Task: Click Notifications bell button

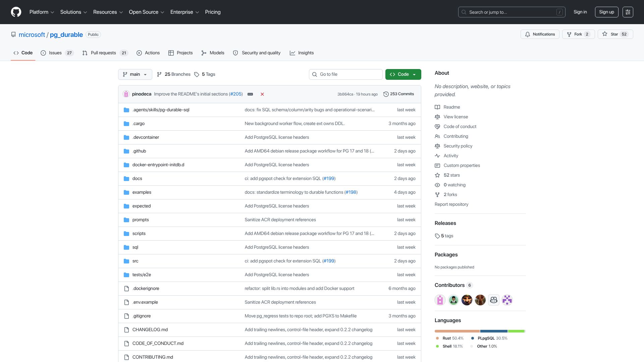Action: click(540, 34)
